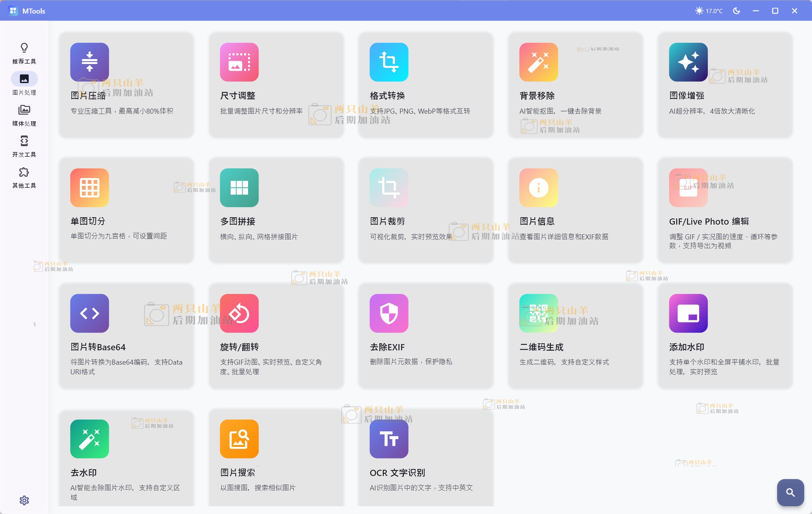Open the 格式转换 format conversion icon
The image size is (812, 514).
[x=389, y=62]
